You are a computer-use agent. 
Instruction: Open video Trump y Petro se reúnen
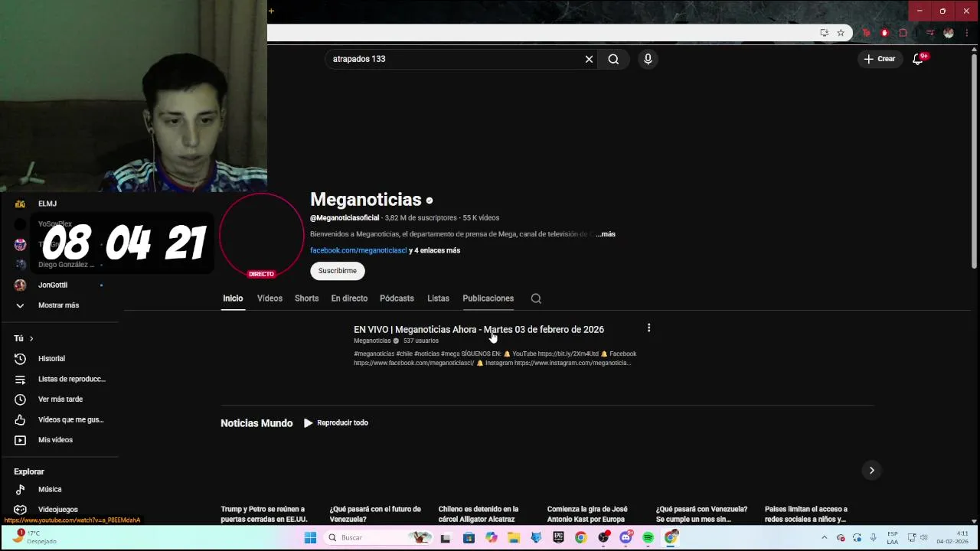coord(264,514)
